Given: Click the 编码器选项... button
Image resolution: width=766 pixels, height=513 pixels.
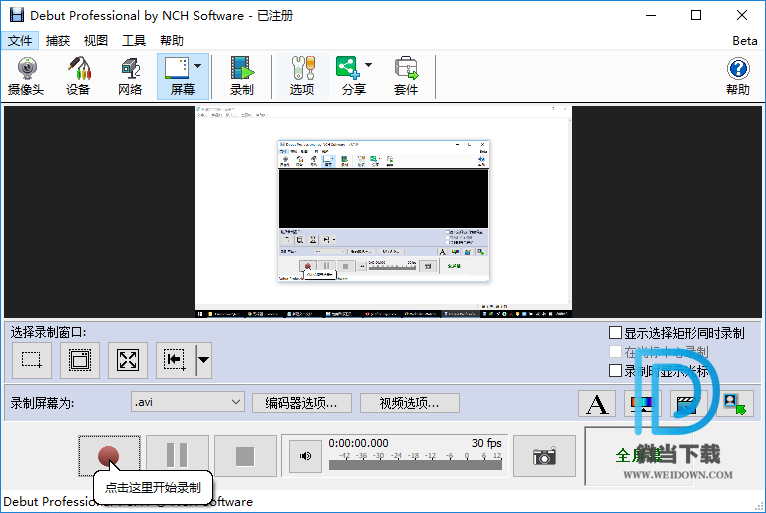Looking at the screenshot, I should 301,403.
